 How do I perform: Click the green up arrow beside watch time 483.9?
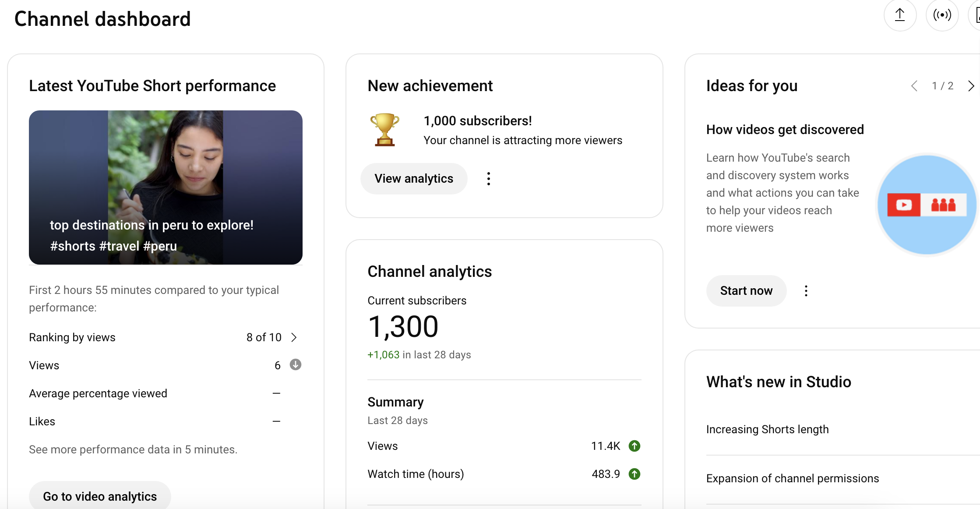point(635,474)
